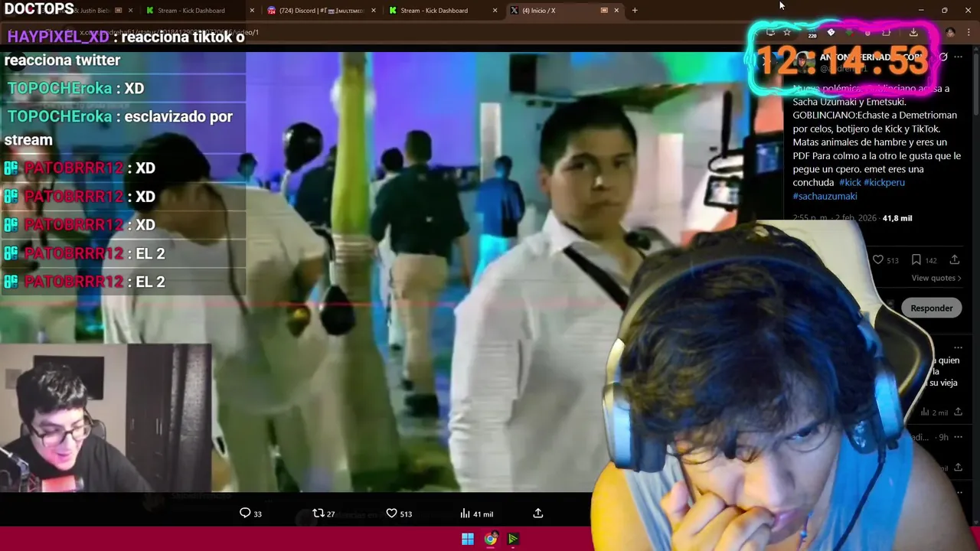Click picture-in-picture icon on X tab
This screenshot has height=551, width=980.
point(604,11)
